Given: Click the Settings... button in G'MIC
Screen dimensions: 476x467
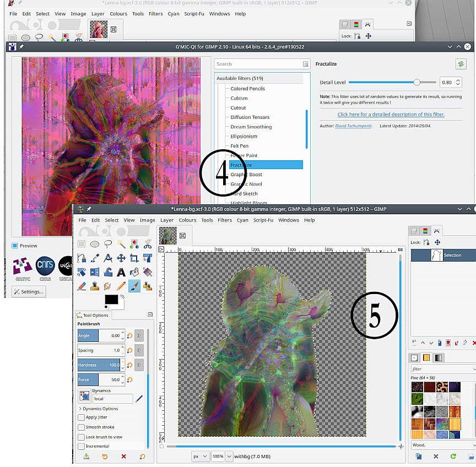Looking at the screenshot, I should click(x=29, y=292).
